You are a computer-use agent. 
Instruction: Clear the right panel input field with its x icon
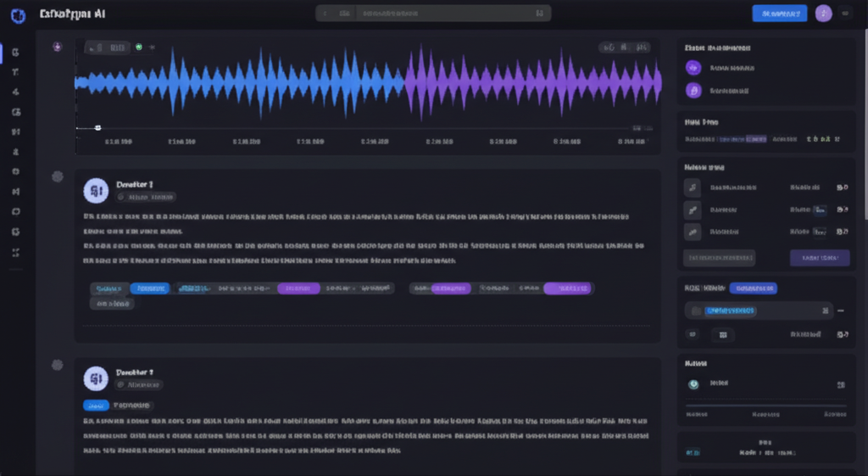click(825, 311)
